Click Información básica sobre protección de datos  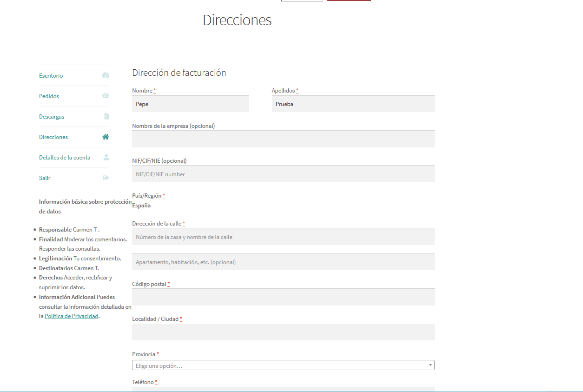(x=86, y=206)
